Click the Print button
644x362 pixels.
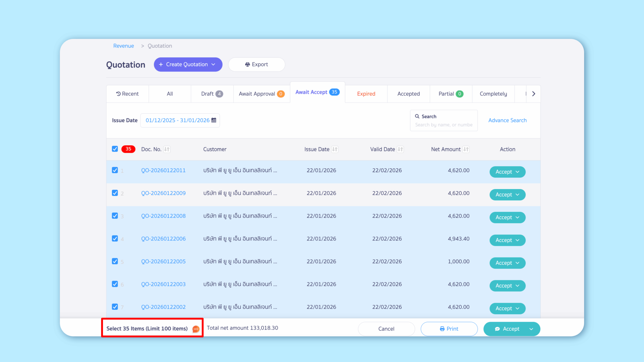[x=449, y=329]
